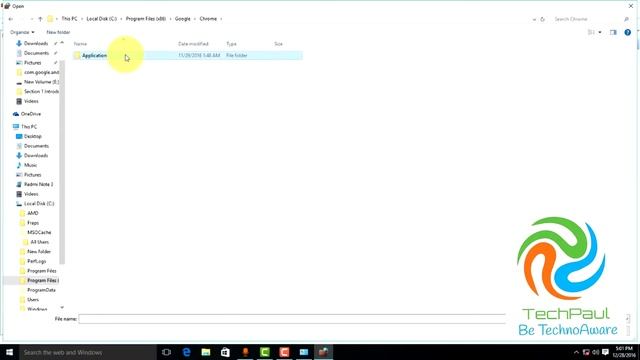Launch Microsoft Edge from taskbar
This screenshot has width=640, height=360.
[x=186, y=352]
